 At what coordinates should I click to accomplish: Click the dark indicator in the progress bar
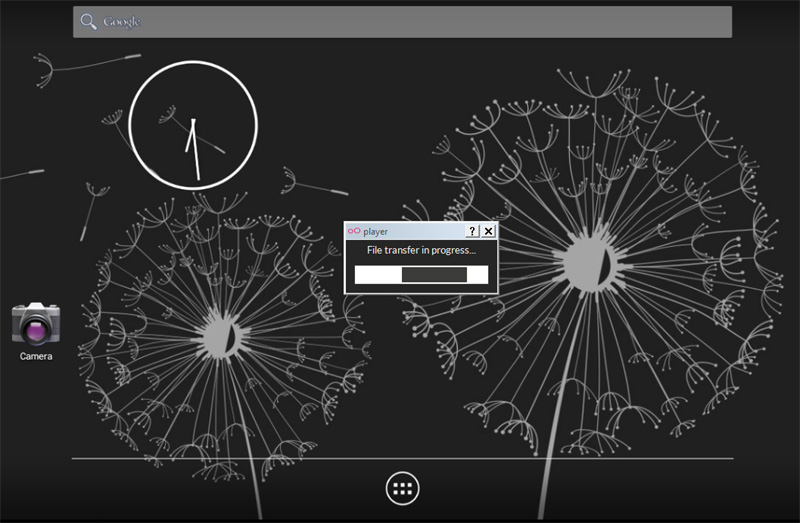coord(434,275)
